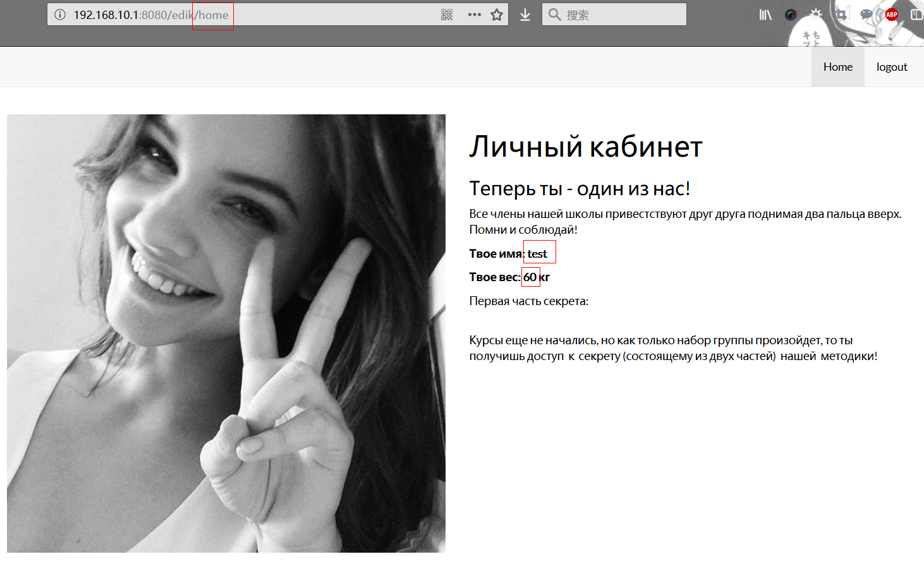Image resolution: width=924 pixels, height=583 pixels.
Task: Open the downloads arrow button
Action: [x=525, y=15]
